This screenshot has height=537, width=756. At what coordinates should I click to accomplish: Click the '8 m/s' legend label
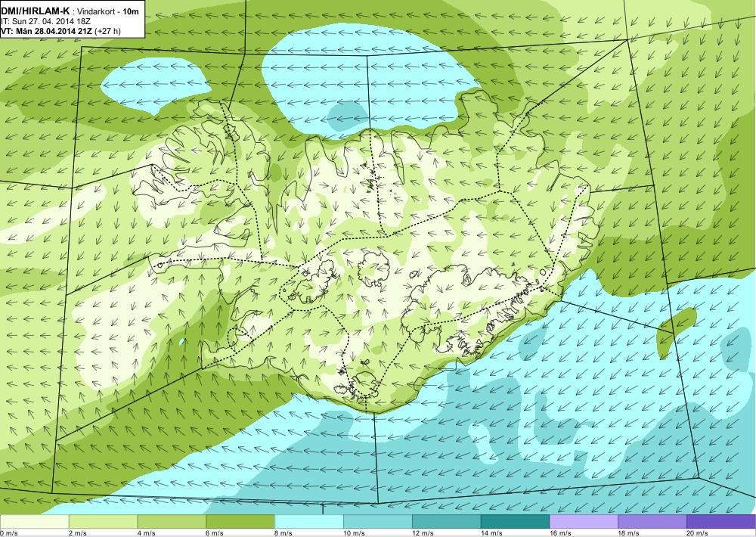click(x=284, y=533)
